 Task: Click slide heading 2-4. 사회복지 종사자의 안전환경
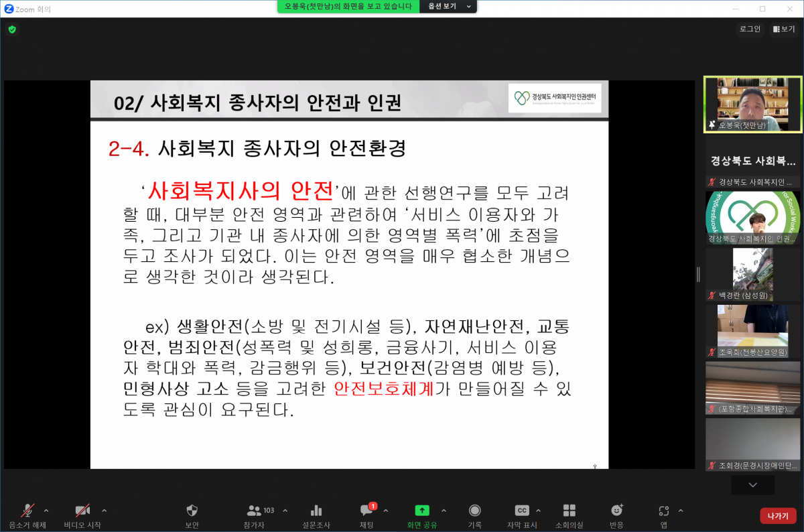257,148
